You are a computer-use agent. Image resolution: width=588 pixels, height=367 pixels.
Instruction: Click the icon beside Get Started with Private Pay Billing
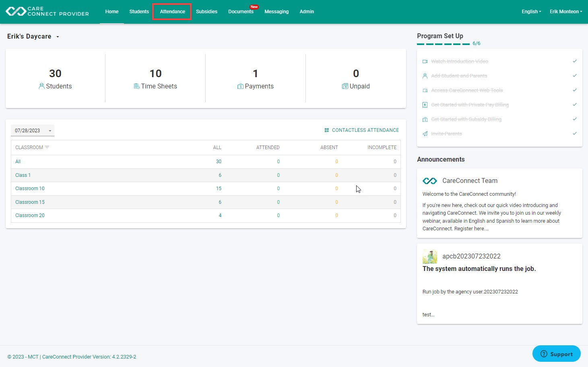pos(425,105)
